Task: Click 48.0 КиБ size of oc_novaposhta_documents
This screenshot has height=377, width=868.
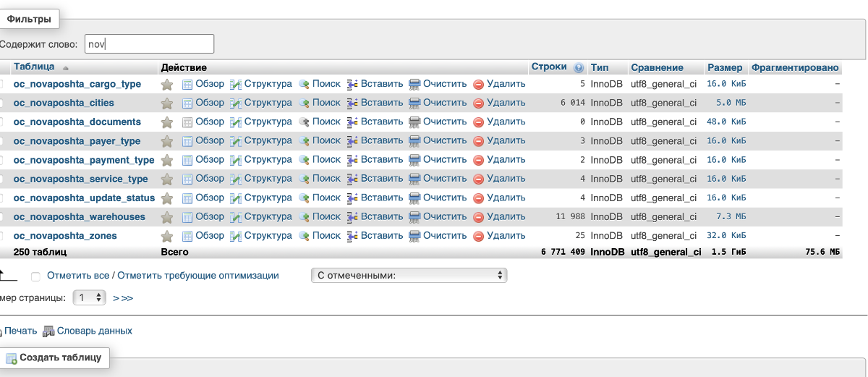Action: point(726,122)
